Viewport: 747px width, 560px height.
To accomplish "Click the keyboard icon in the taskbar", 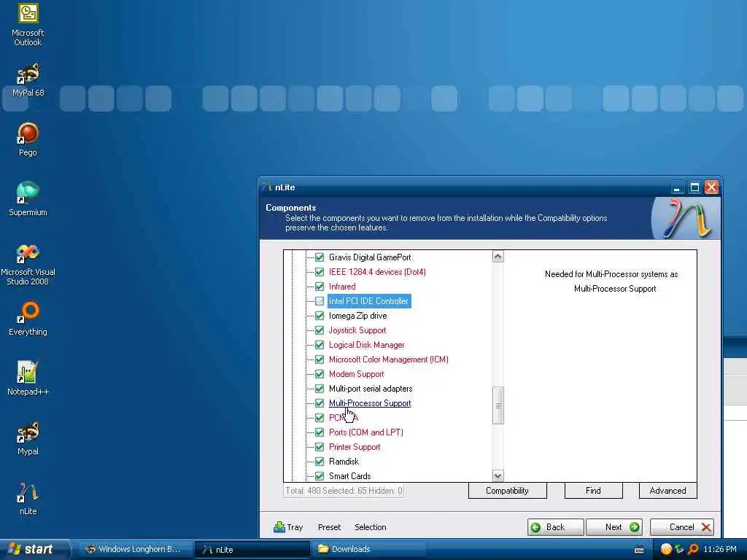I will point(639,550).
